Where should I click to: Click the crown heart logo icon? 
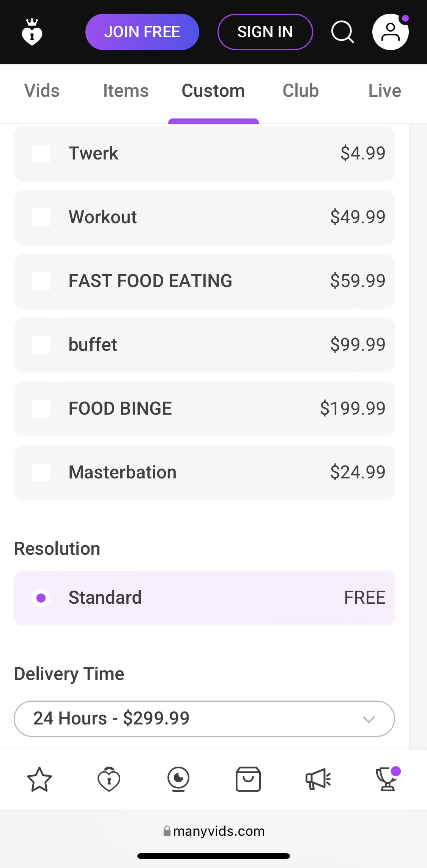pyautogui.click(x=32, y=32)
